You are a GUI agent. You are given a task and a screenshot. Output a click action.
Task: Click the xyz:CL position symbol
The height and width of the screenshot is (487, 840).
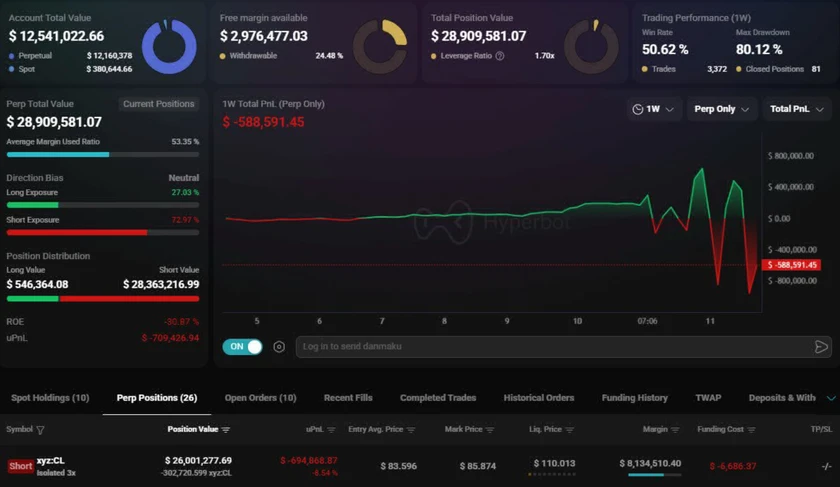pyautogui.click(x=51, y=461)
